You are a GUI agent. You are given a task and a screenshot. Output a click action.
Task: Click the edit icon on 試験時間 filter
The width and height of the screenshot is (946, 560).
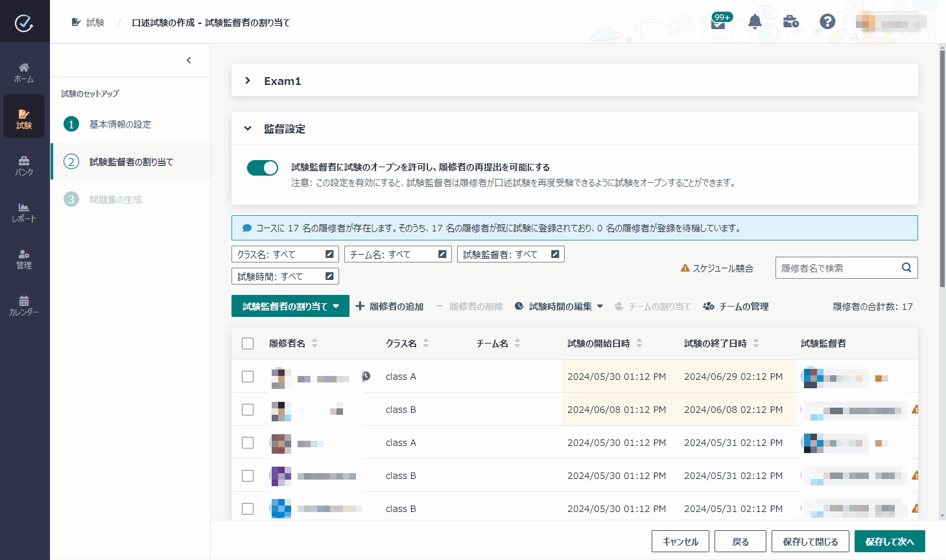(329, 276)
